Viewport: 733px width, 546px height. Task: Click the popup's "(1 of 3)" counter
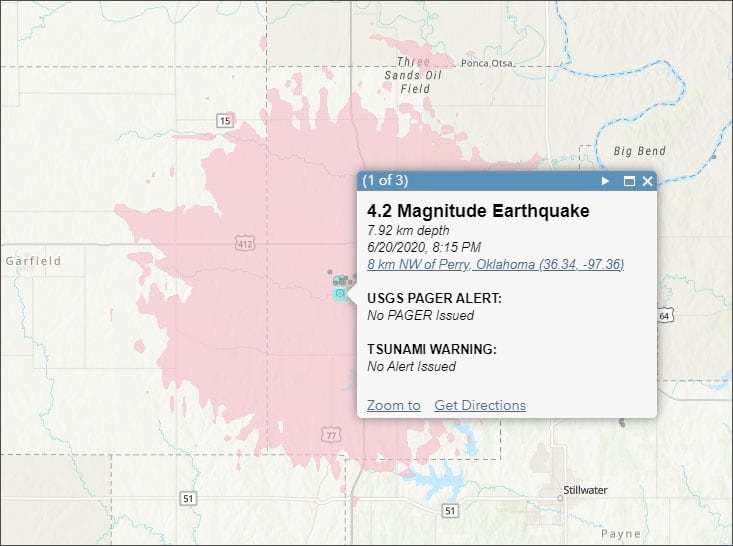385,181
